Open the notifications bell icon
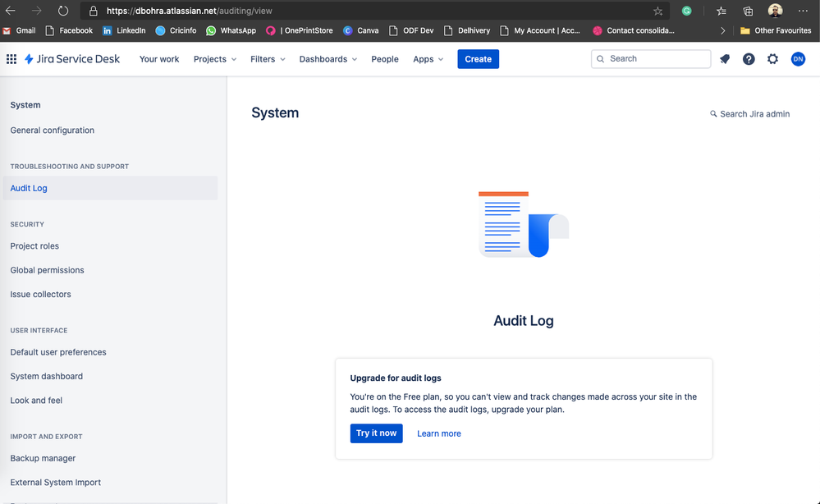 coord(725,59)
